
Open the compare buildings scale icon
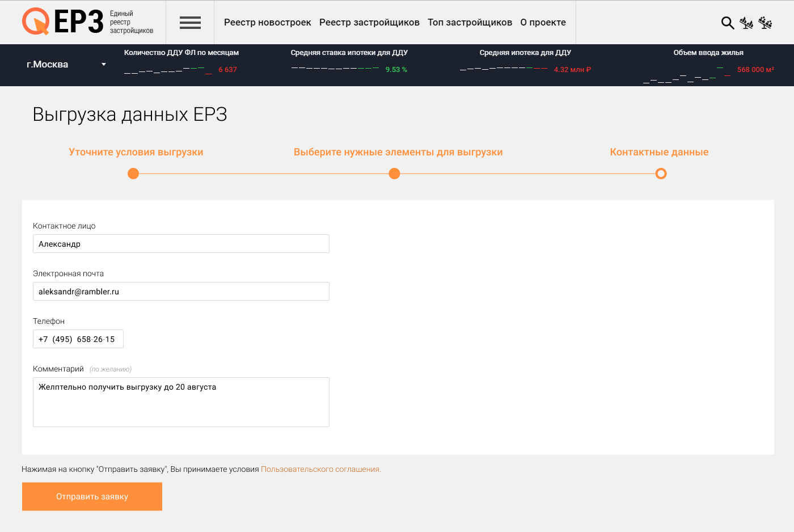point(746,23)
